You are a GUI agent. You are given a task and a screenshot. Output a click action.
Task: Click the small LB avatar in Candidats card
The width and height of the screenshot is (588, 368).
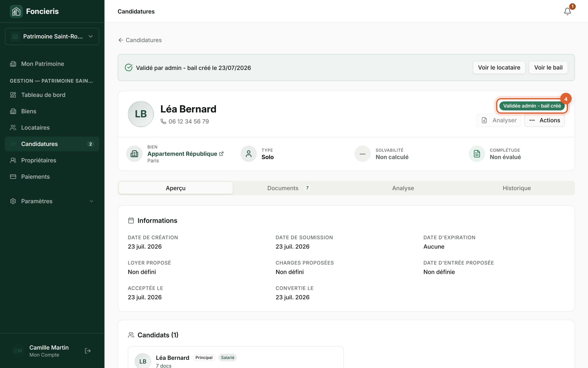143,361
